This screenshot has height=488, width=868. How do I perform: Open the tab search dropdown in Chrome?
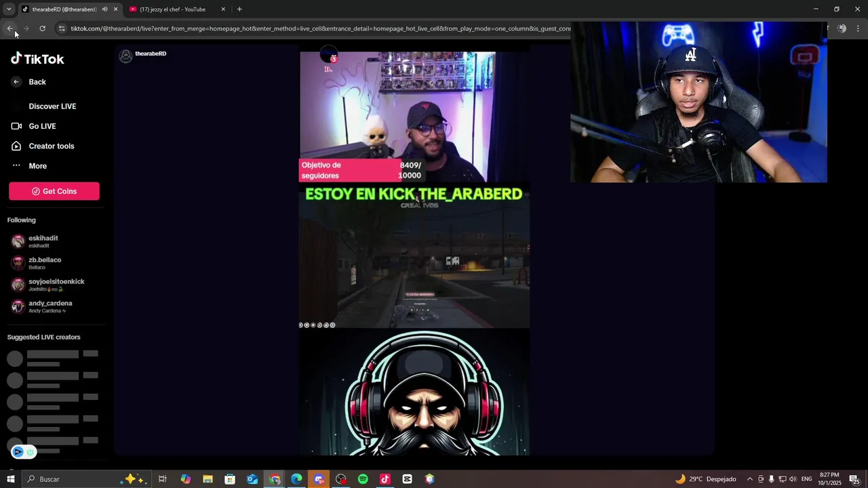[9, 9]
